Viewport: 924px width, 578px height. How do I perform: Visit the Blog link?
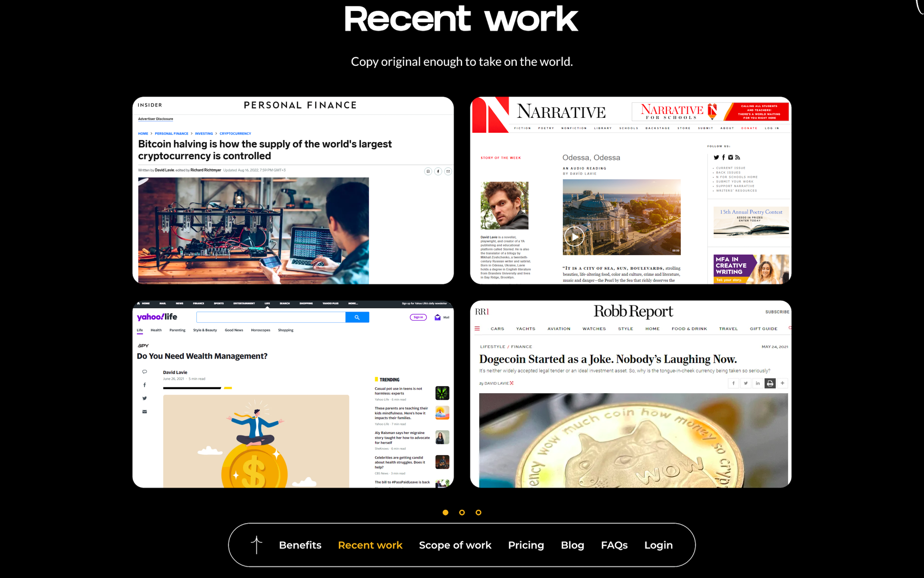click(572, 546)
